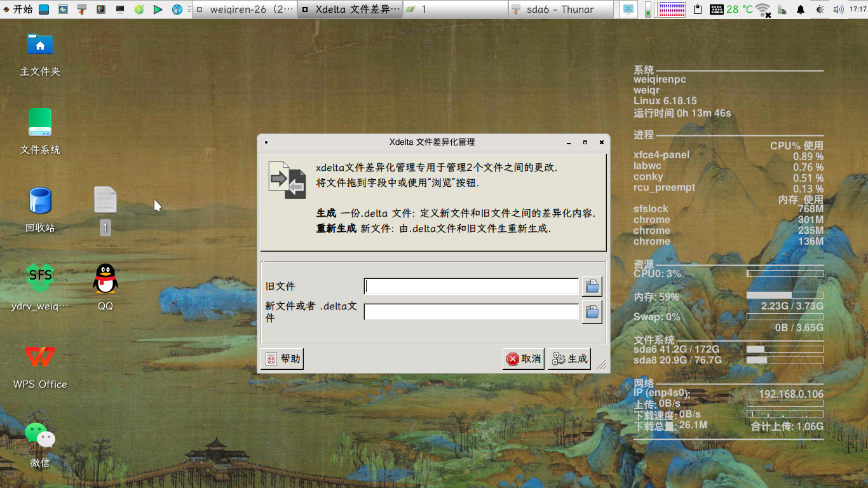This screenshot has height=488, width=868.
Task: Click the 28 °C temperature indicator
Action: [x=740, y=10]
